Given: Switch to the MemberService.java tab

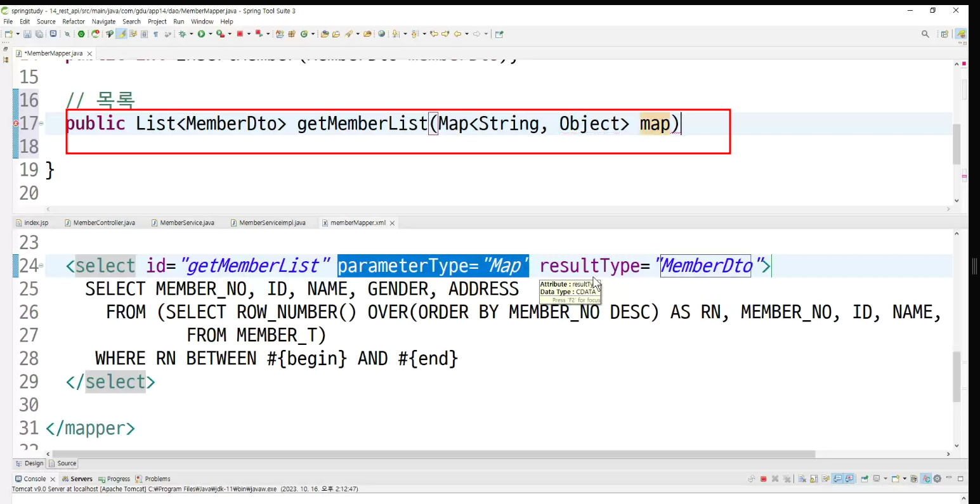Looking at the screenshot, I should (x=183, y=223).
